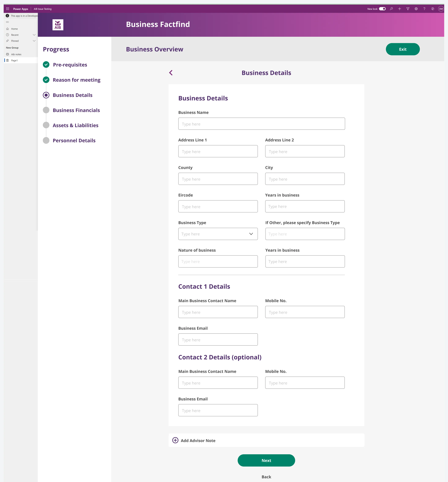
Task: Collapse the sidebar with hamburger icon
Action: pyautogui.click(x=7, y=22)
